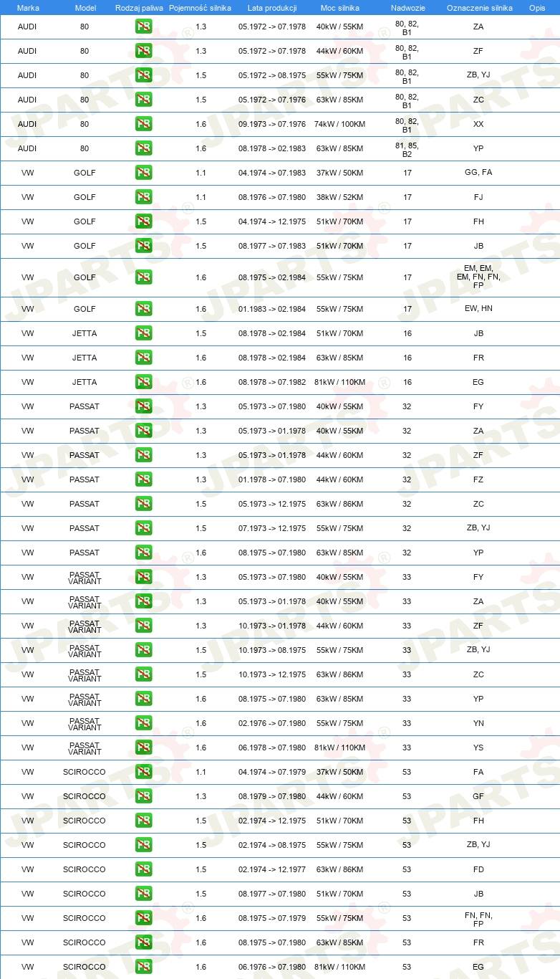
Task: Click the 'Model' column header
Action: point(85,7)
